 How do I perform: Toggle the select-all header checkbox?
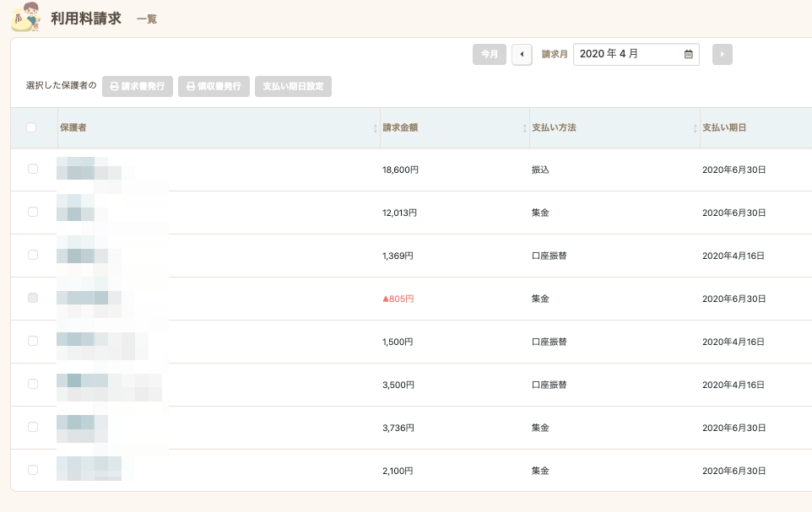point(31,127)
